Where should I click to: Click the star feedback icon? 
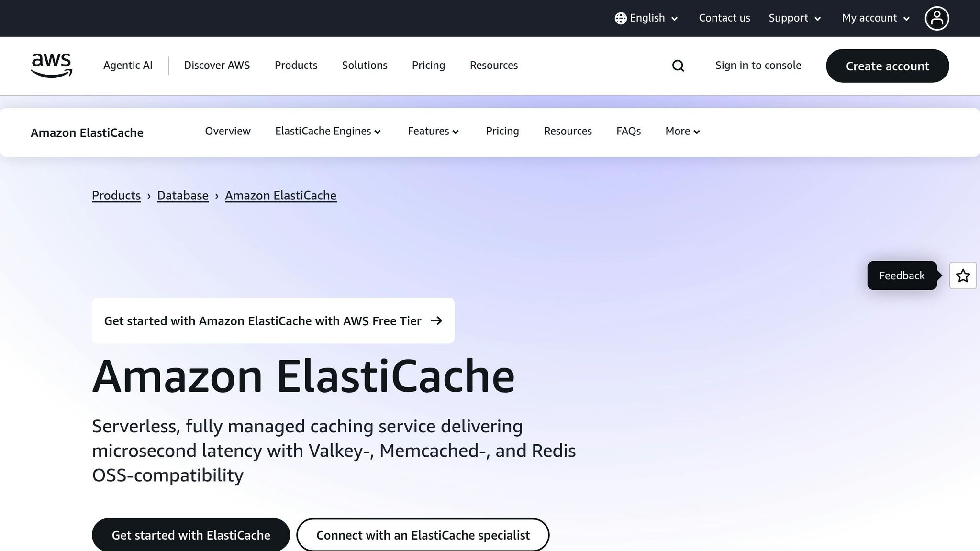tap(963, 275)
